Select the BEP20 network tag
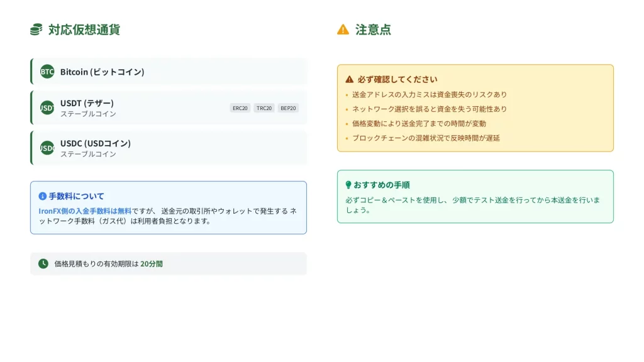The height and width of the screenshot is (362, 644). point(288,108)
